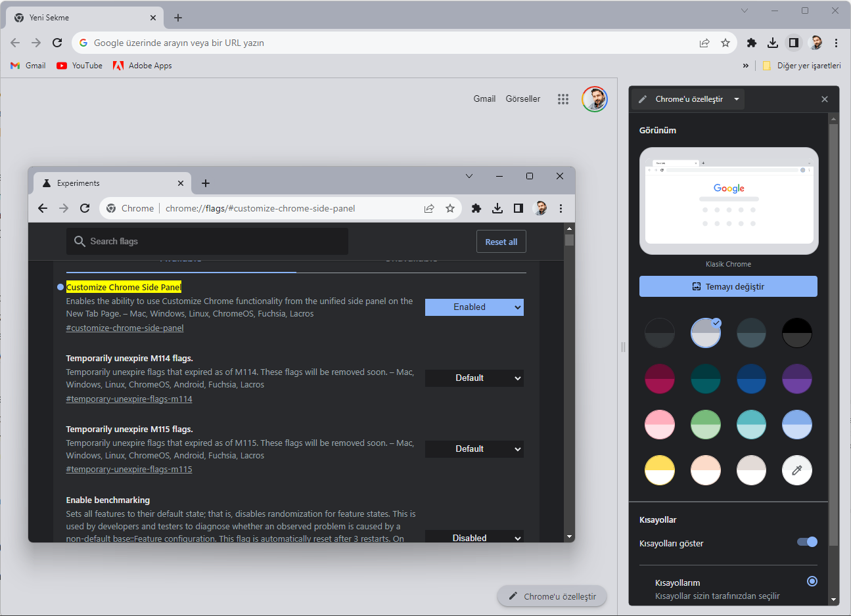Open the Customize Chrome Side Panel Enabled dropdown

click(474, 307)
